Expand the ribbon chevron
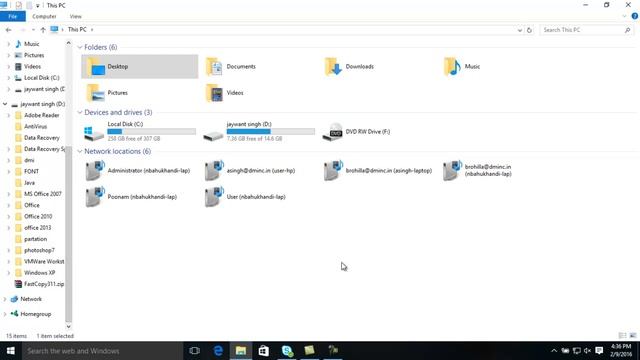The image size is (640, 360). [x=624, y=16]
